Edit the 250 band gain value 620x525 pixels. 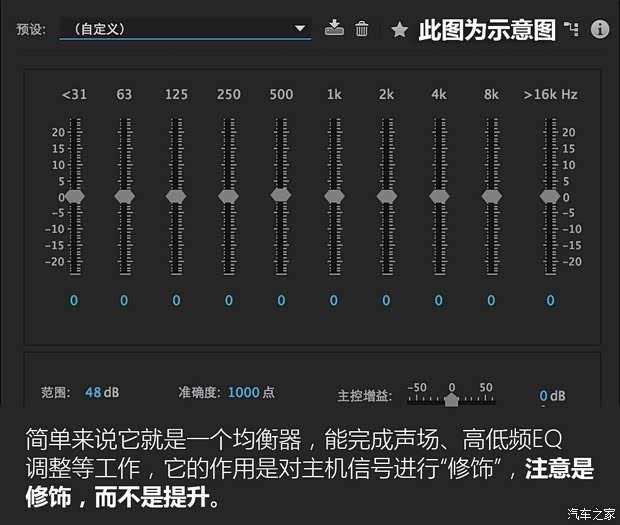point(229,300)
